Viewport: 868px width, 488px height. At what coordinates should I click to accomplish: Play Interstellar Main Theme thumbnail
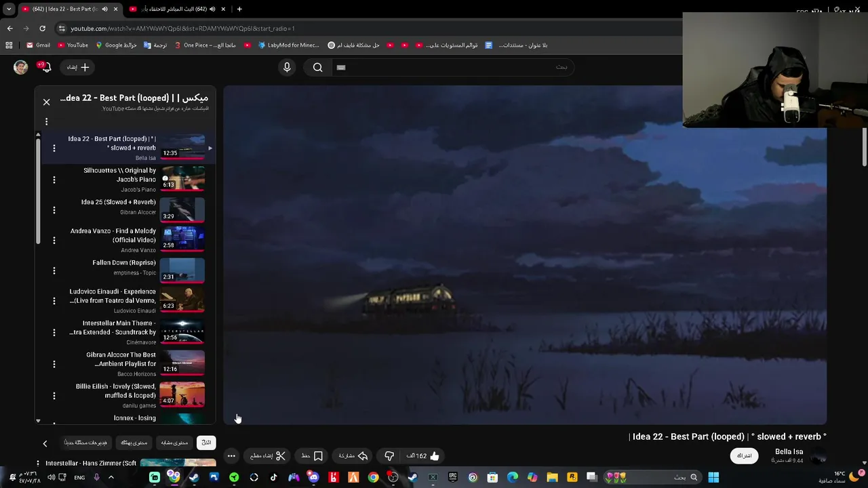(x=182, y=331)
